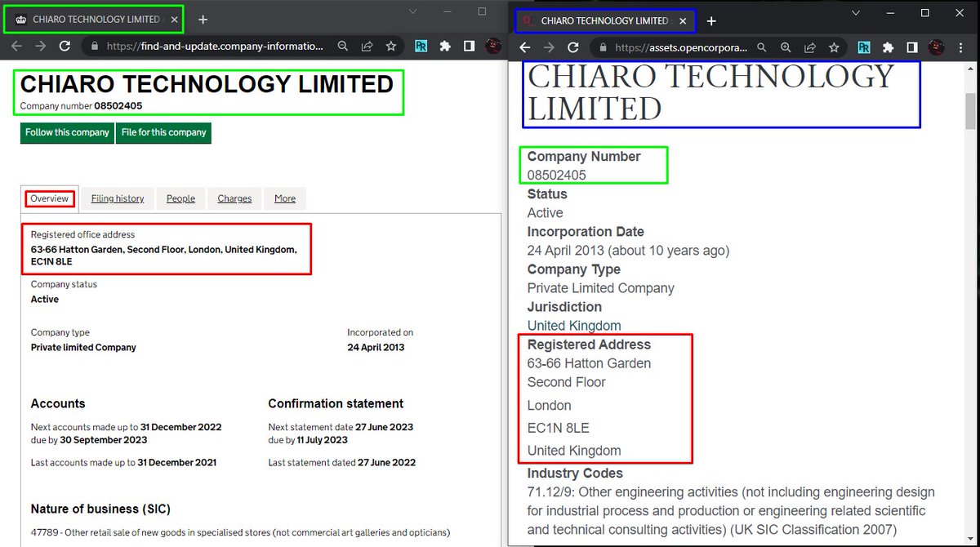Image resolution: width=980 pixels, height=547 pixels.
Task: Open extensions puzzle menu in OpenCorporates window
Action: pyautogui.click(x=888, y=48)
